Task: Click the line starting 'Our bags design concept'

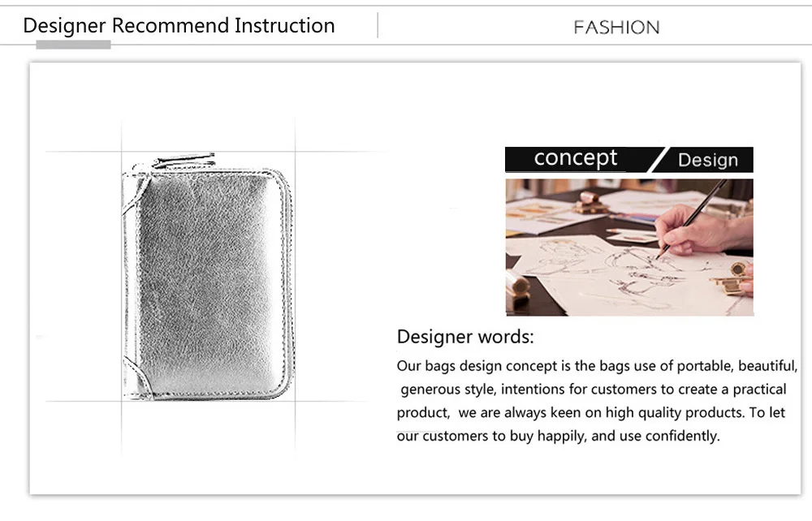Action: tap(597, 366)
